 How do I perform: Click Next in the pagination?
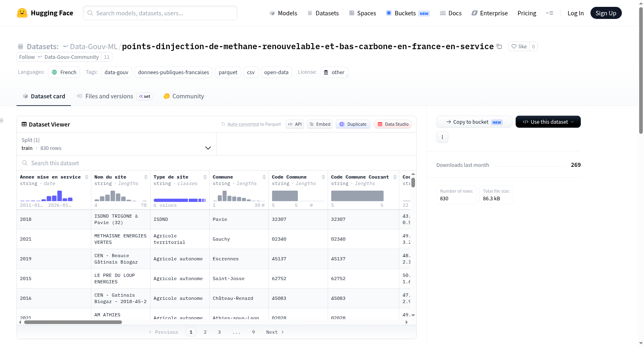(x=275, y=332)
